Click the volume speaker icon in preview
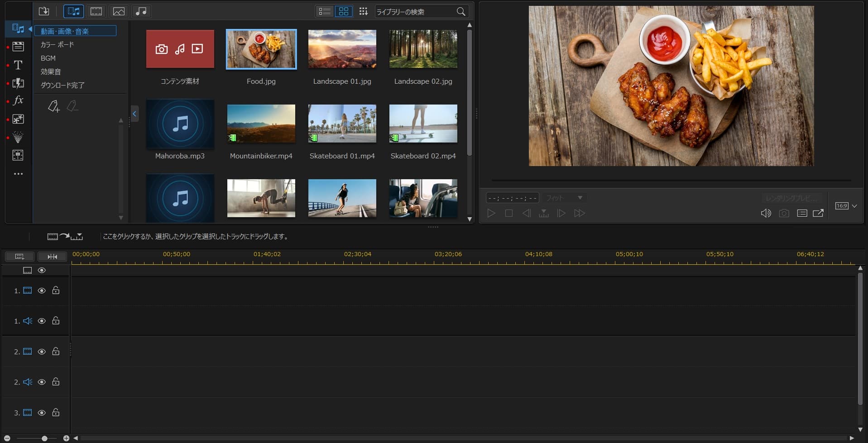The image size is (868, 443). (766, 213)
